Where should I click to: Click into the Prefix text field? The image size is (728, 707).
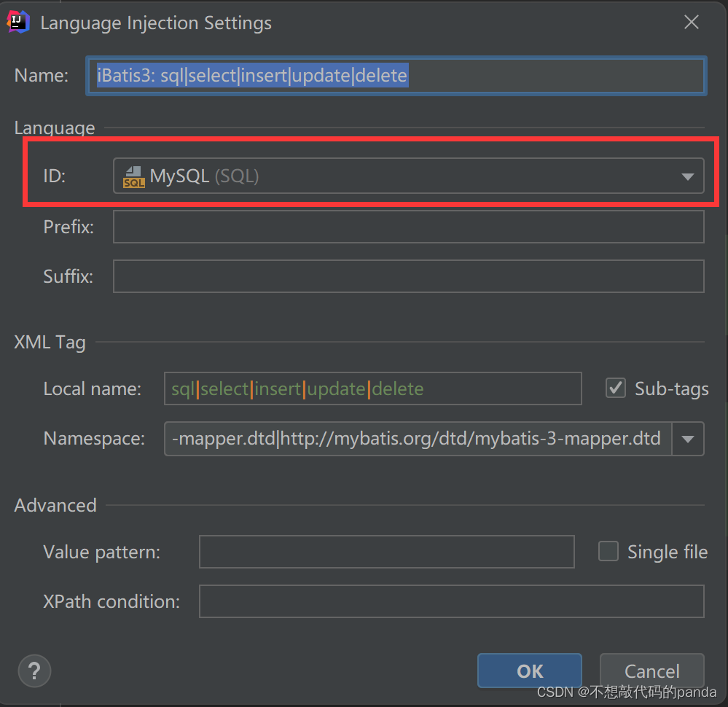(409, 227)
